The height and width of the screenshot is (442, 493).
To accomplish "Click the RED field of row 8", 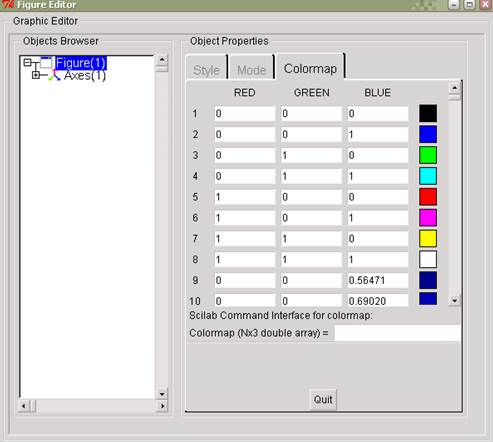I will point(245,260).
